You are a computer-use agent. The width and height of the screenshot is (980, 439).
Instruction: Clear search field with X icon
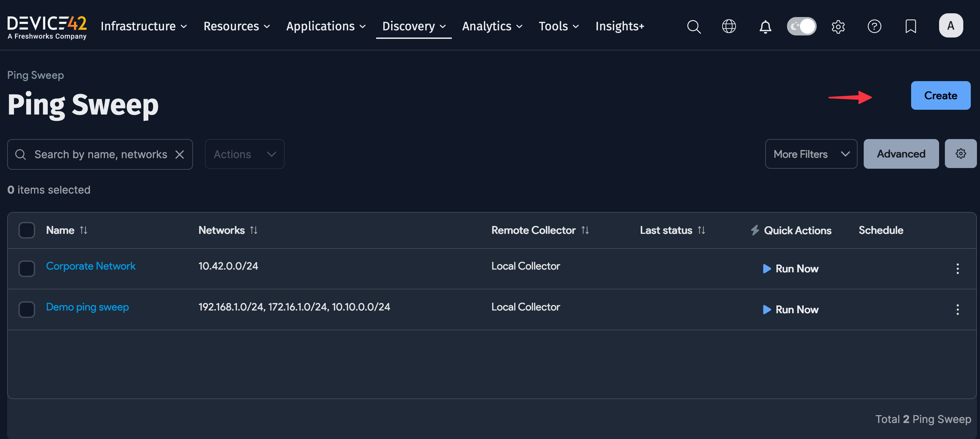[x=180, y=154]
